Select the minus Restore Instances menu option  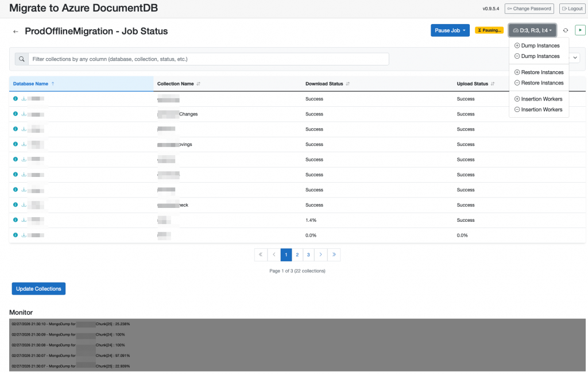click(539, 83)
